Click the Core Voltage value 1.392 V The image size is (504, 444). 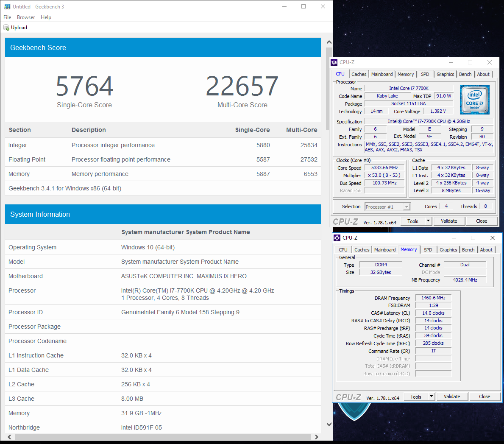[438, 111]
